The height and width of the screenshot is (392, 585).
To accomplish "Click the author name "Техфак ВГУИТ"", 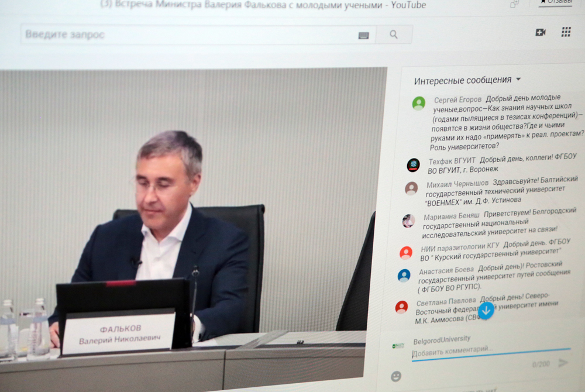I will point(452,161).
